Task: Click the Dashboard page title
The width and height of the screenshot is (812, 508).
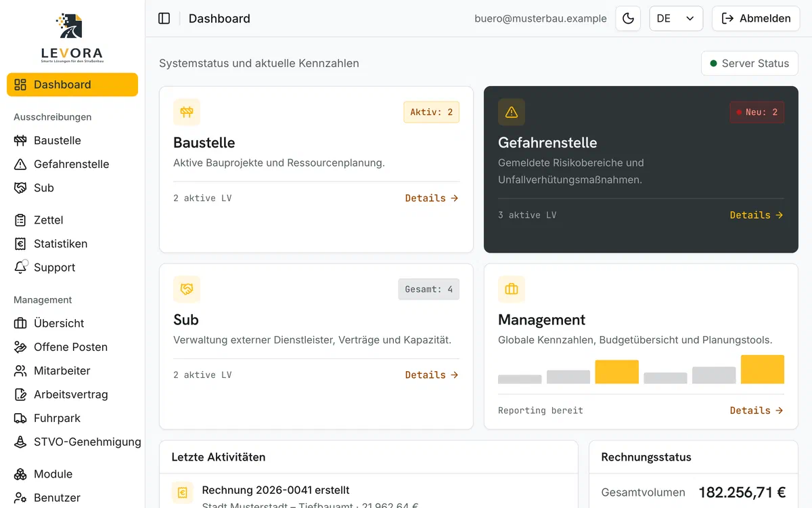Action: tap(219, 19)
